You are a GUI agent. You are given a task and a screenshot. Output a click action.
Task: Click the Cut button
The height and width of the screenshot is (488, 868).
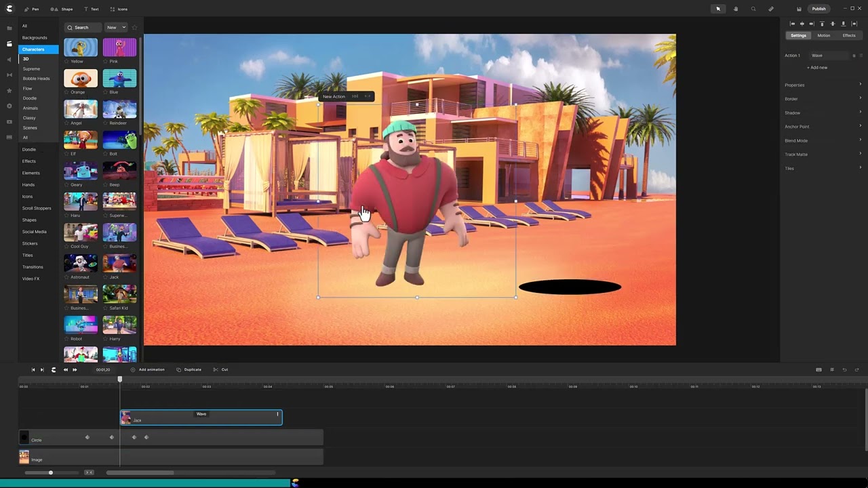[221, 369]
